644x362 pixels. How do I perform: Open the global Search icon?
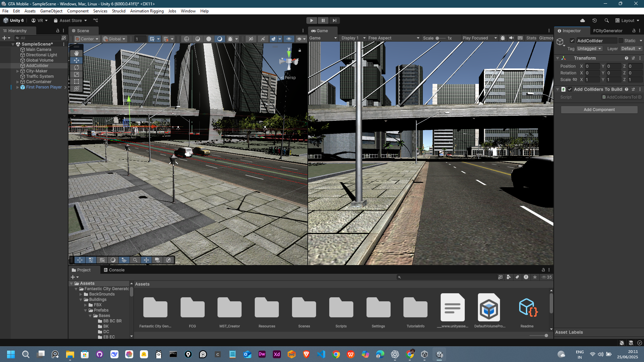tap(606, 20)
